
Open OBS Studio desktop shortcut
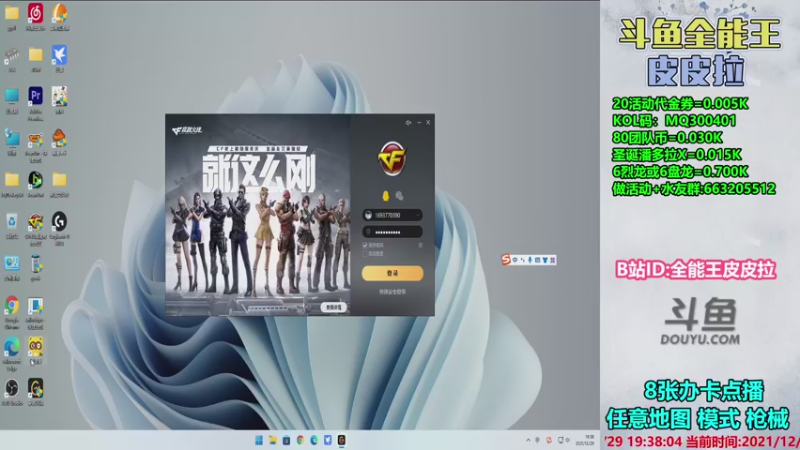[12, 389]
